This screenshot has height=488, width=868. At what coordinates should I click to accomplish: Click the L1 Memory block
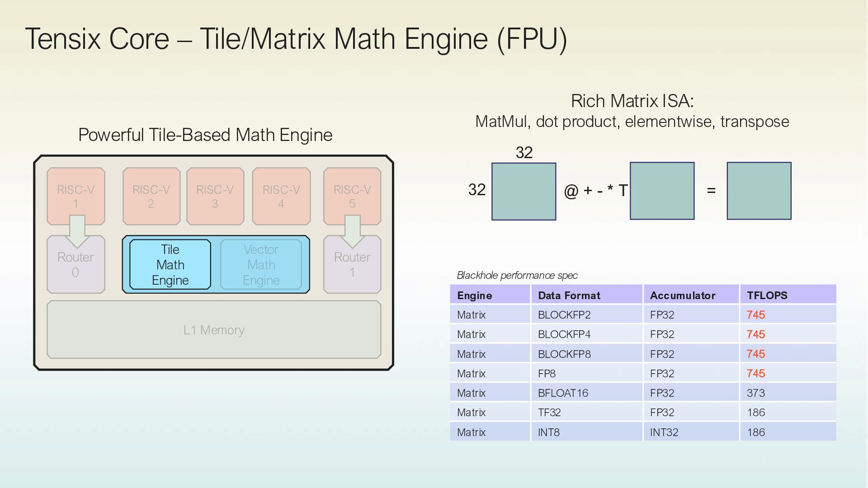tap(214, 330)
